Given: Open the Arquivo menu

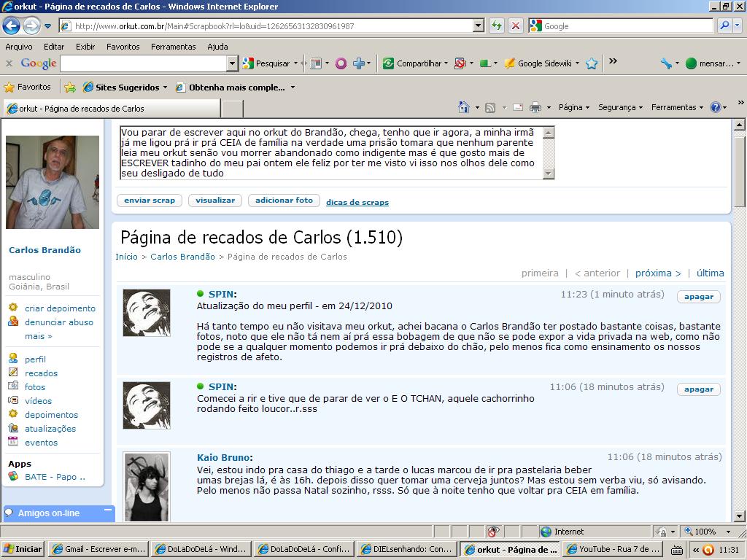Looking at the screenshot, I should tap(19, 47).
